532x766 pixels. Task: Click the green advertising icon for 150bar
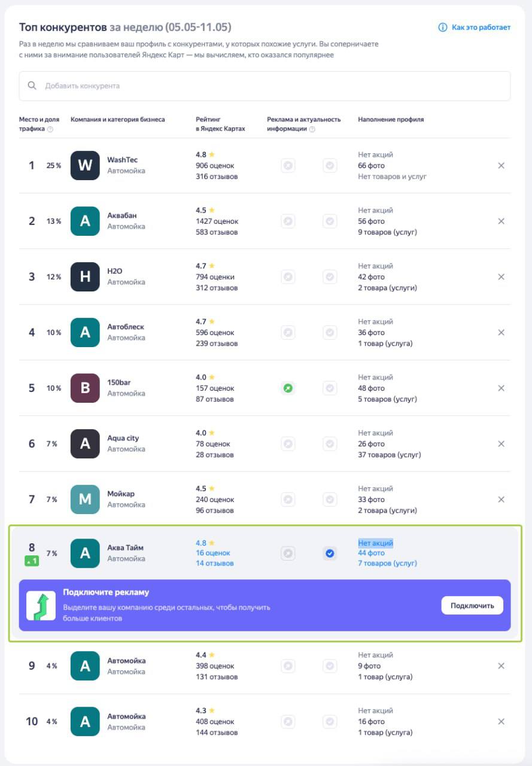(288, 388)
